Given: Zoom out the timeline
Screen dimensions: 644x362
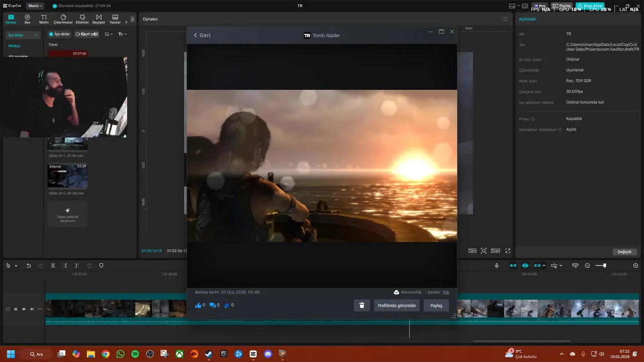Looking at the screenshot, I should [x=587, y=265].
